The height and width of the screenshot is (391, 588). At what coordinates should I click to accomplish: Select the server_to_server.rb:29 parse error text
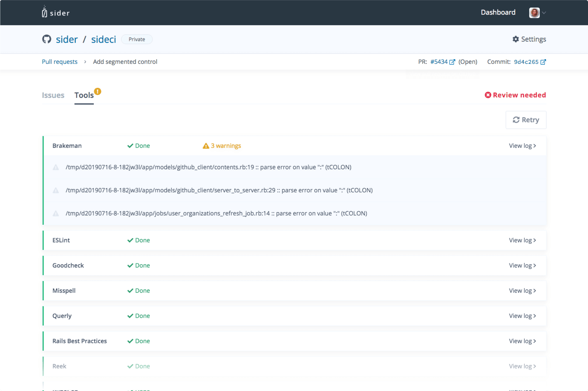[219, 190]
